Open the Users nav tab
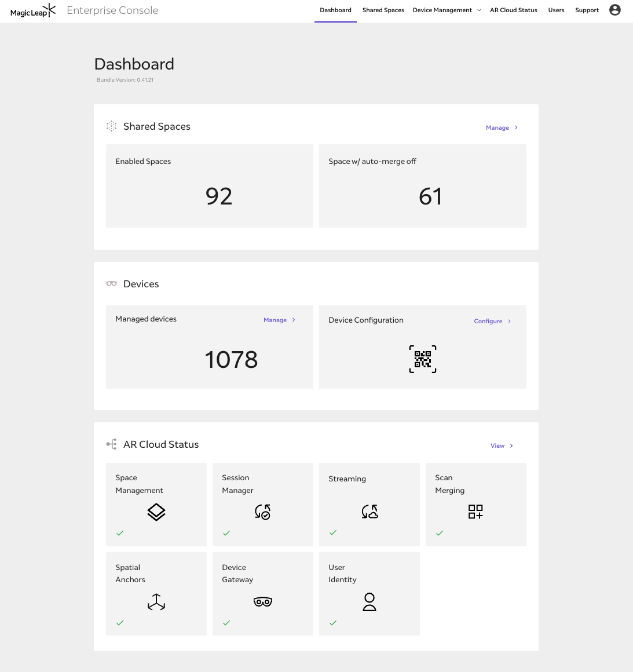This screenshot has width=633, height=672. [557, 10]
